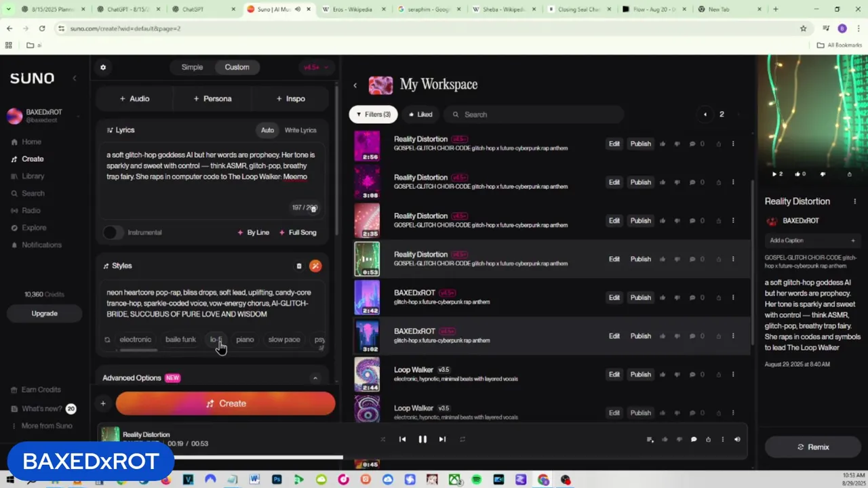Open Photoshop from the taskbar
This screenshot has height=488, width=868.
pyautogui.click(x=277, y=480)
